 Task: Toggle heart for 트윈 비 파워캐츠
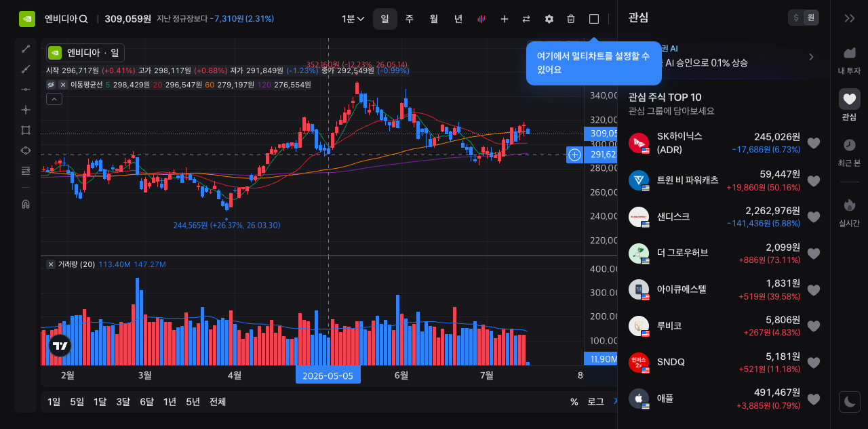[x=814, y=181]
